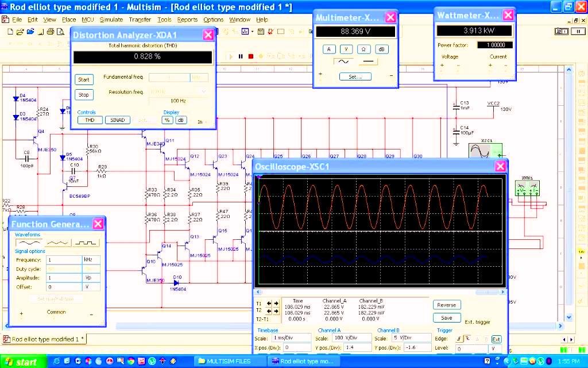Stop the simulation with red square
The height and width of the screenshot is (368, 588).
point(251,56)
